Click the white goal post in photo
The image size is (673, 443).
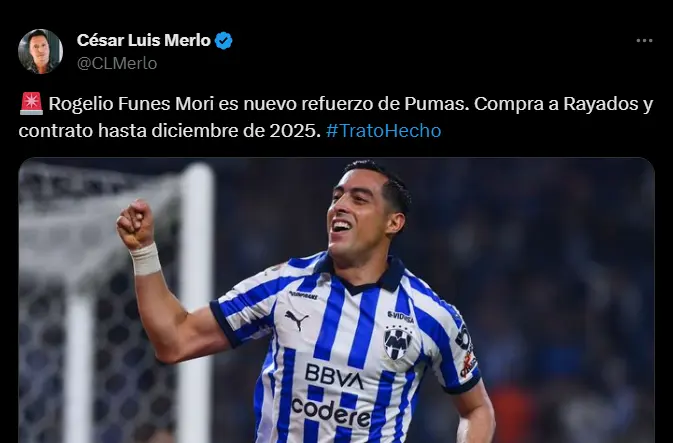point(196,300)
